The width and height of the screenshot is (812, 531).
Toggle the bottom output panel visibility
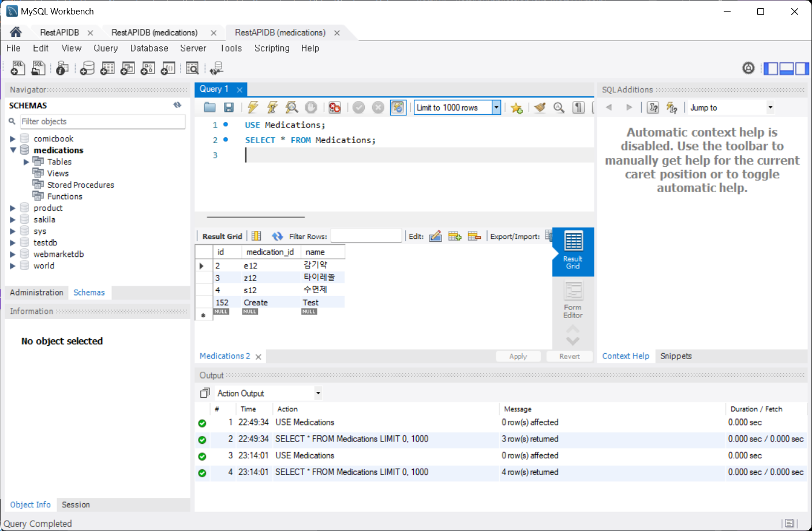[x=787, y=69]
